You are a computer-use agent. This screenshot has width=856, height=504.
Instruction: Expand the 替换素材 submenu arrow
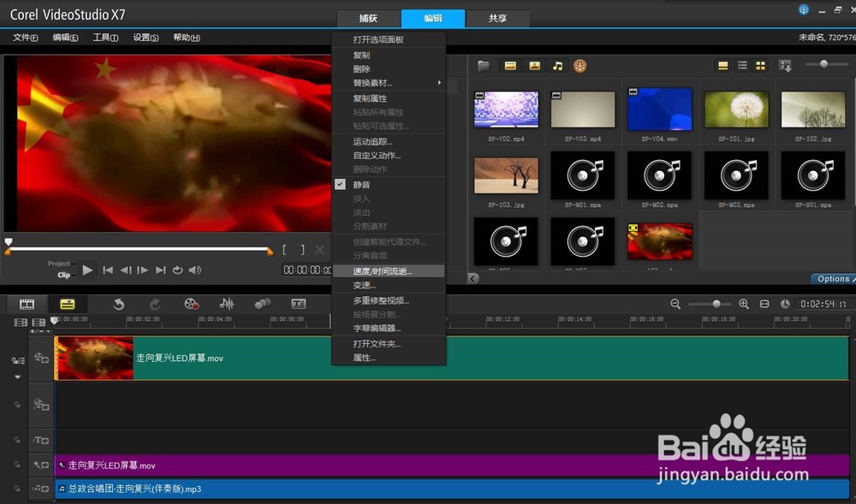[x=439, y=82]
